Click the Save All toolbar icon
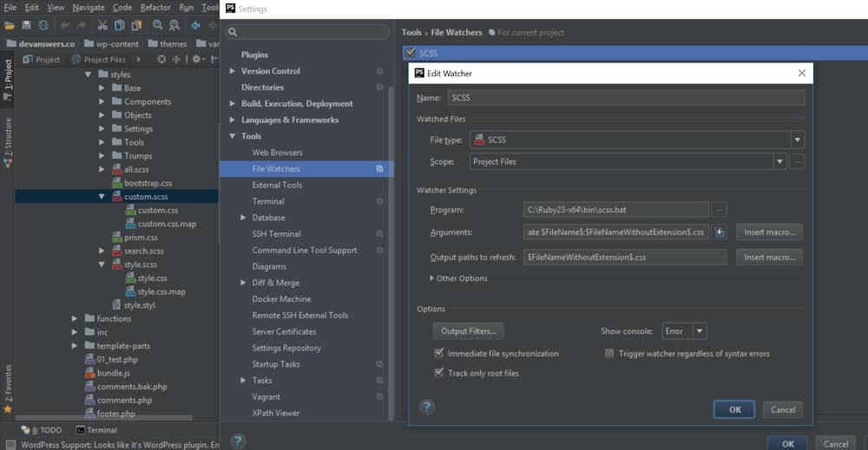 (27, 25)
